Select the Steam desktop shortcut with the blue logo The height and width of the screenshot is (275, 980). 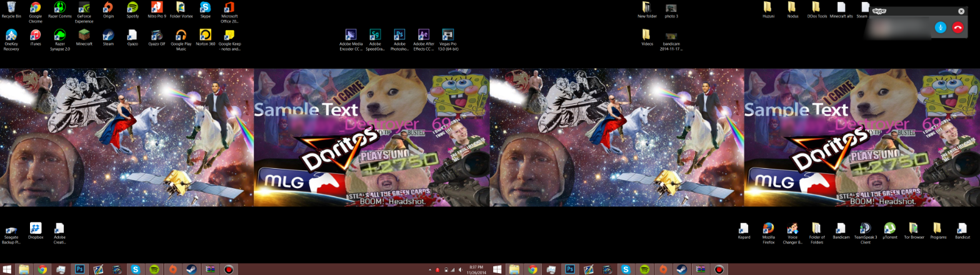(x=108, y=38)
